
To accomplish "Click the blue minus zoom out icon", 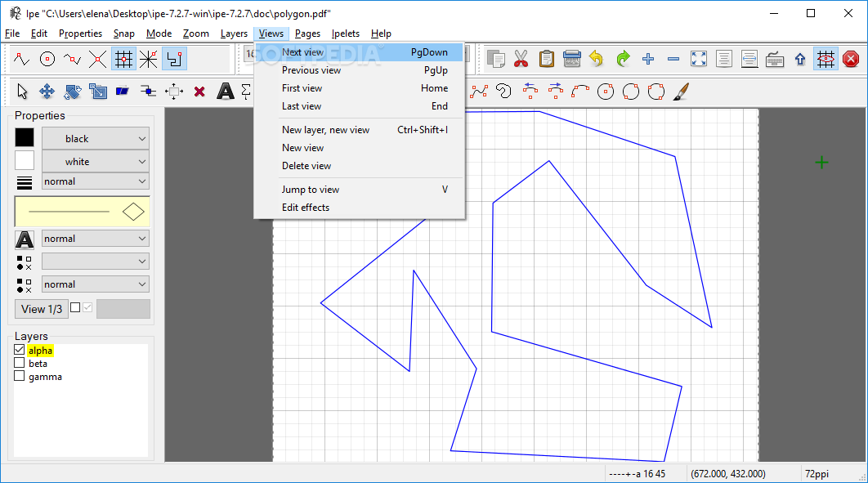I will (673, 59).
